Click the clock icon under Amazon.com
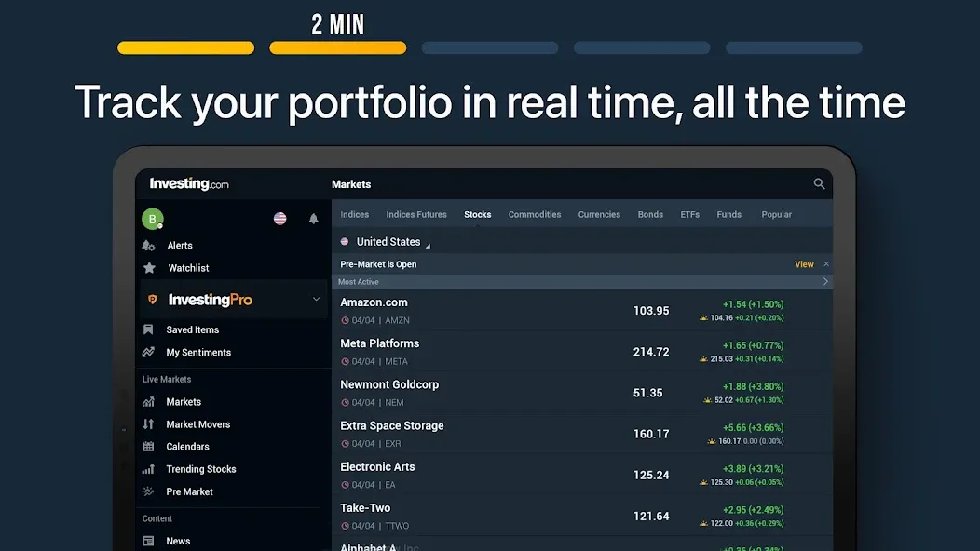This screenshot has height=551, width=980. click(x=345, y=320)
